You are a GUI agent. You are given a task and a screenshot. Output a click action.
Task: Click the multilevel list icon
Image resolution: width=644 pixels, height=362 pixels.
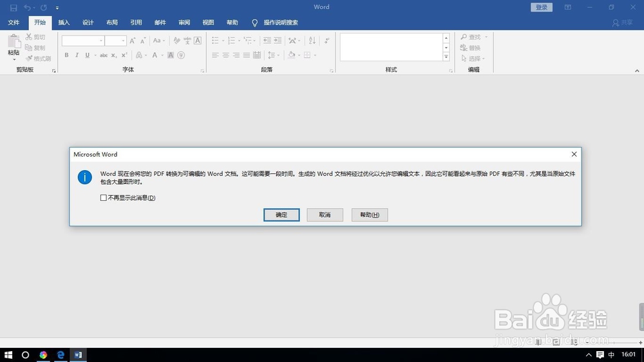(x=247, y=41)
